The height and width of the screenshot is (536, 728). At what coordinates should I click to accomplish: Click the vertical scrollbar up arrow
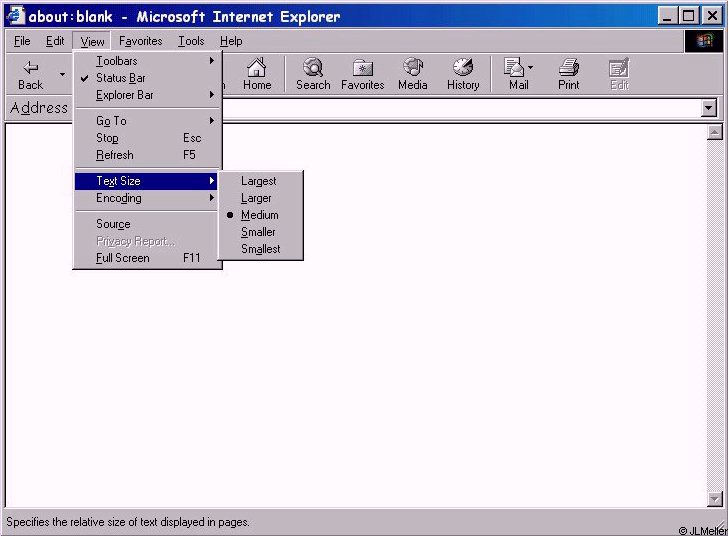(x=715, y=132)
